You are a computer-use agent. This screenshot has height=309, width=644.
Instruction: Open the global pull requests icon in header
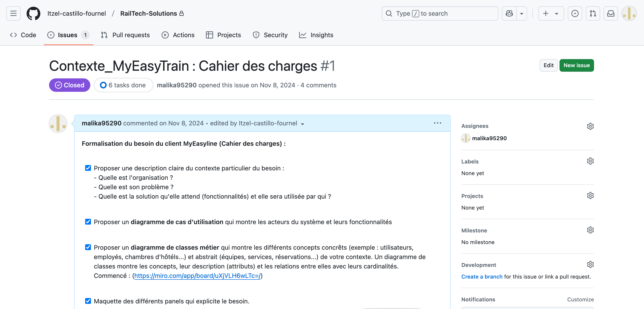(593, 13)
